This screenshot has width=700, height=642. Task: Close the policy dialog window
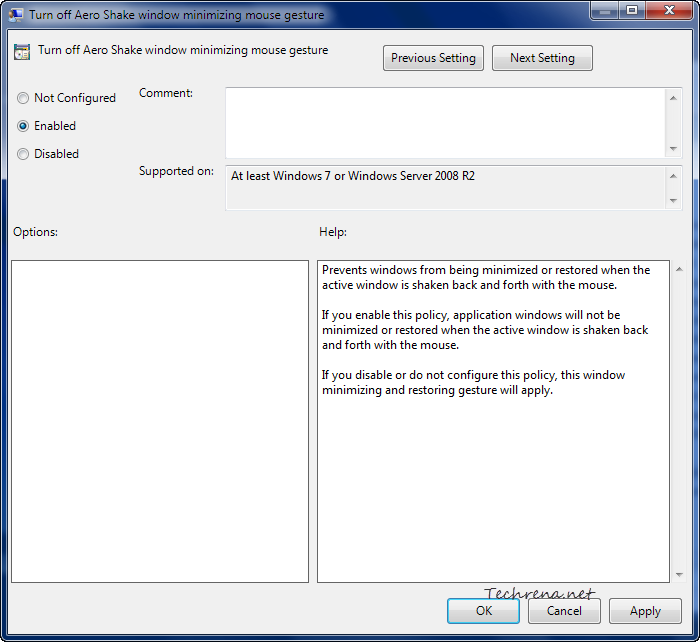(669, 11)
